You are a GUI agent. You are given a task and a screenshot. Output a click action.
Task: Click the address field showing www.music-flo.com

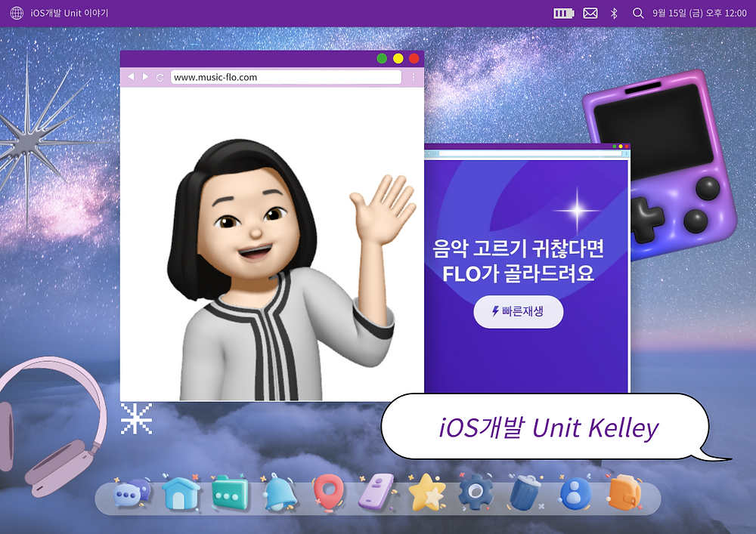pos(286,77)
